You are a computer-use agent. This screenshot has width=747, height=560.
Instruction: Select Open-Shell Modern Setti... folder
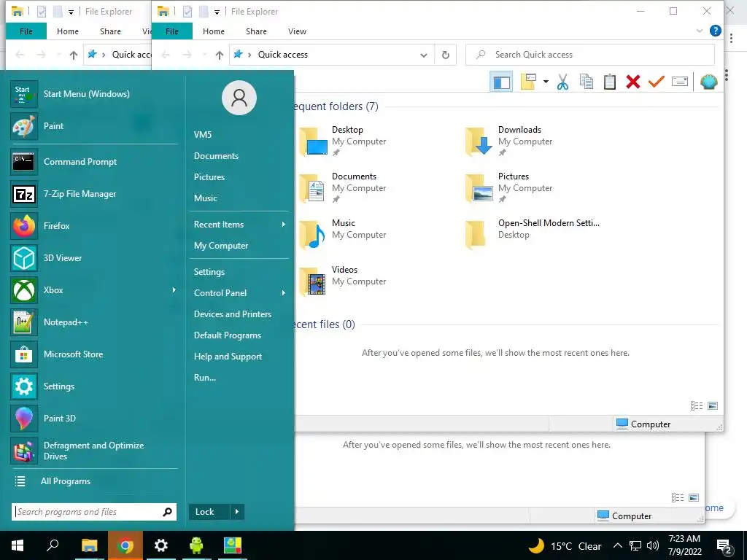pos(533,234)
